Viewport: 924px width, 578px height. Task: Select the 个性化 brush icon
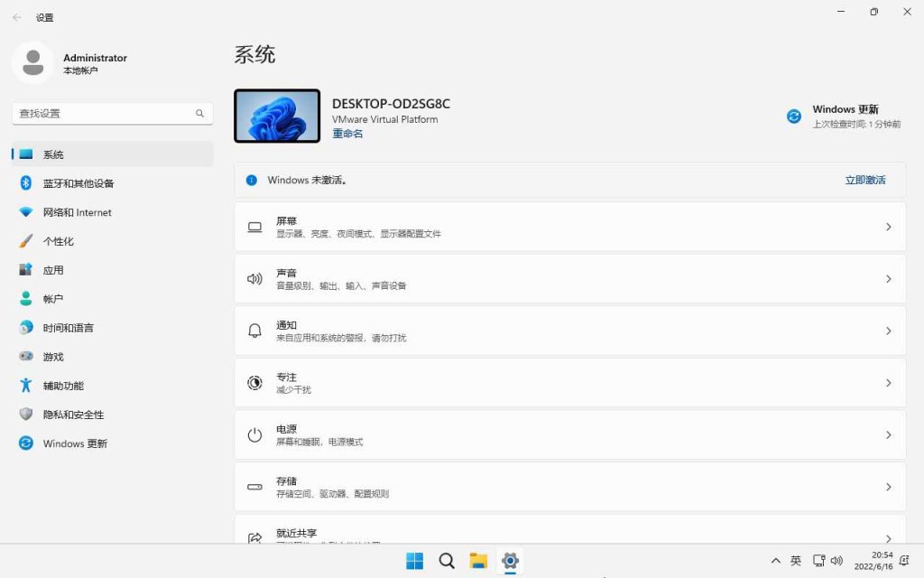point(26,241)
